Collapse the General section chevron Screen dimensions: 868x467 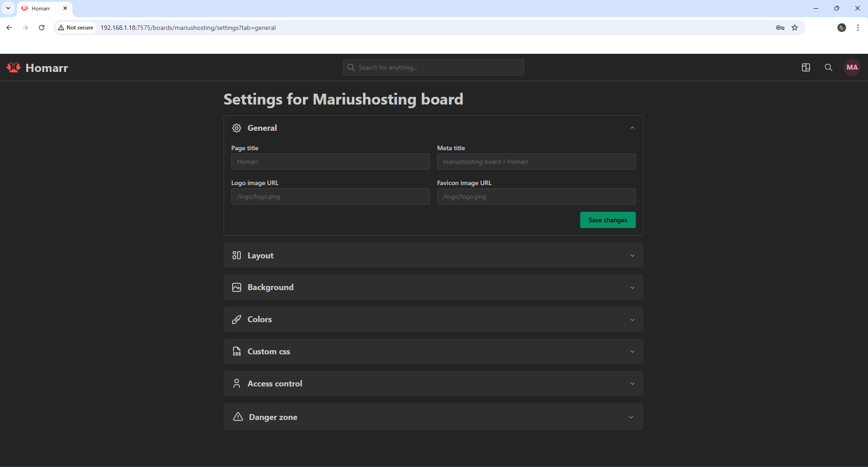click(632, 128)
